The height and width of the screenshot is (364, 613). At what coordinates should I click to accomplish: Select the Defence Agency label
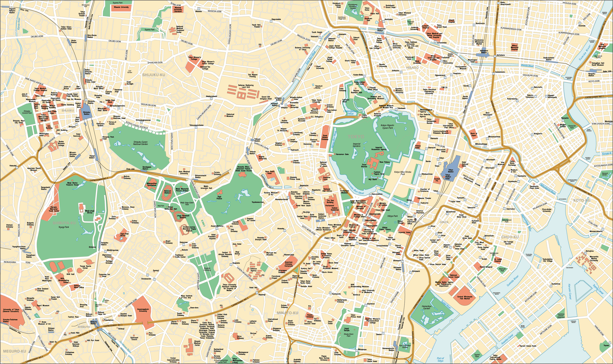253,269
